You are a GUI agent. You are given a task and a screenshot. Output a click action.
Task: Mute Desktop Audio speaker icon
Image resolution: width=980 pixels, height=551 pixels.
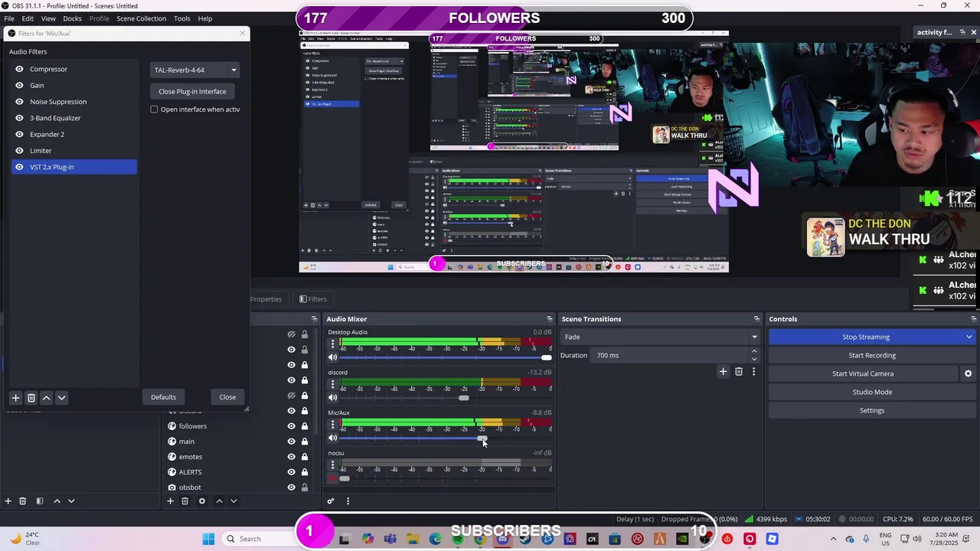point(332,357)
